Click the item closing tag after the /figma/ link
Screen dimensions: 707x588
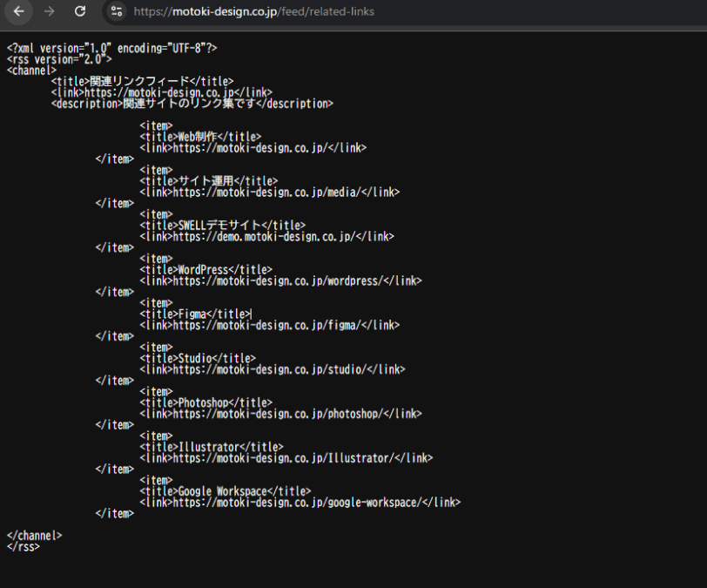coord(115,336)
